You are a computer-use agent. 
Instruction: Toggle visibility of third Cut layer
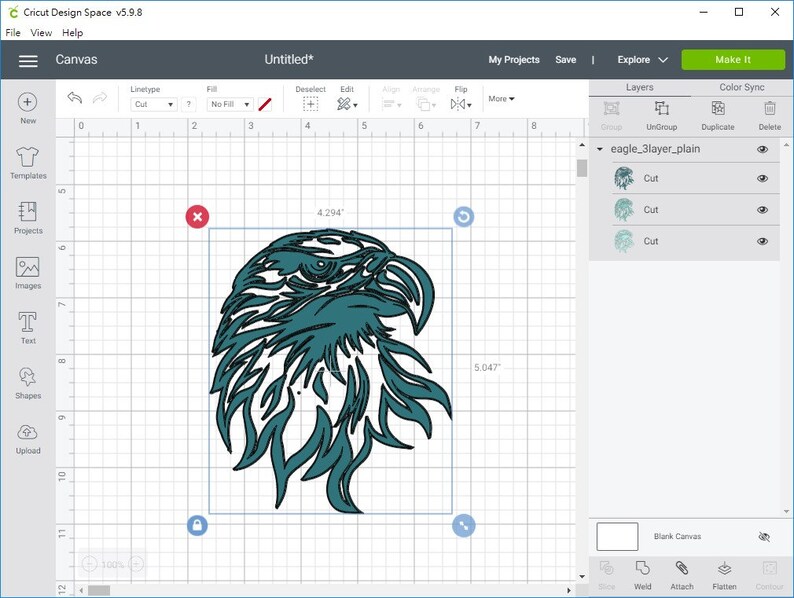pyautogui.click(x=762, y=242)
